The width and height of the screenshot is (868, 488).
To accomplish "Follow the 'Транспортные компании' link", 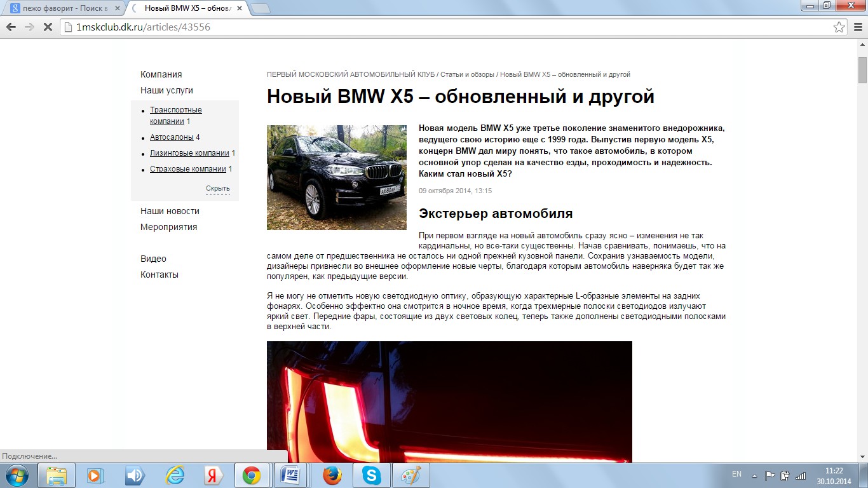I will 175,116.
